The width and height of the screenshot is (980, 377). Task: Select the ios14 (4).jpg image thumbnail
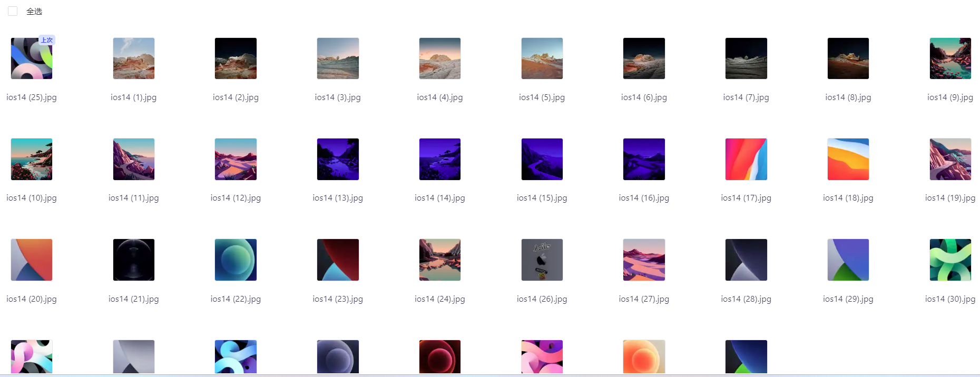(440, 58)
